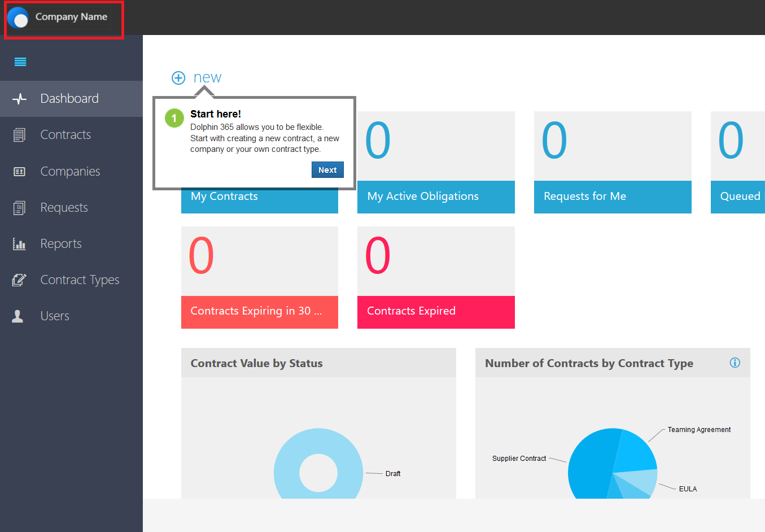Click the Contracts document icon
Image resolution: width=765 pixels, height=532 pixels.
click(19, 135)
